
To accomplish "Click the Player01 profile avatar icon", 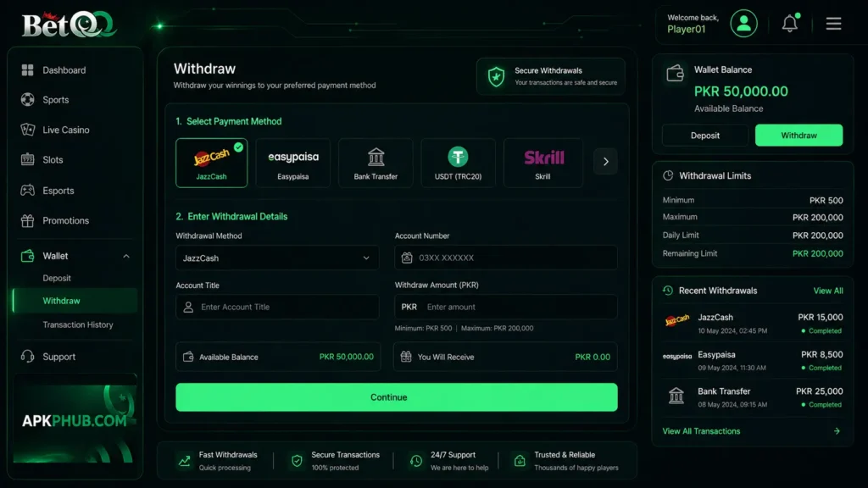I will [743, 23].
